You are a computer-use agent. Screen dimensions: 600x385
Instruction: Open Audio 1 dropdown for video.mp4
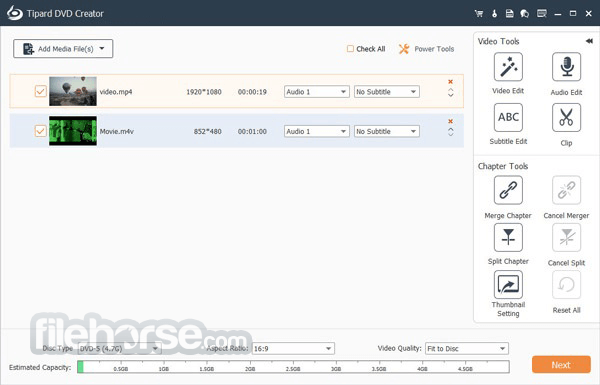(x=316, y=92)
